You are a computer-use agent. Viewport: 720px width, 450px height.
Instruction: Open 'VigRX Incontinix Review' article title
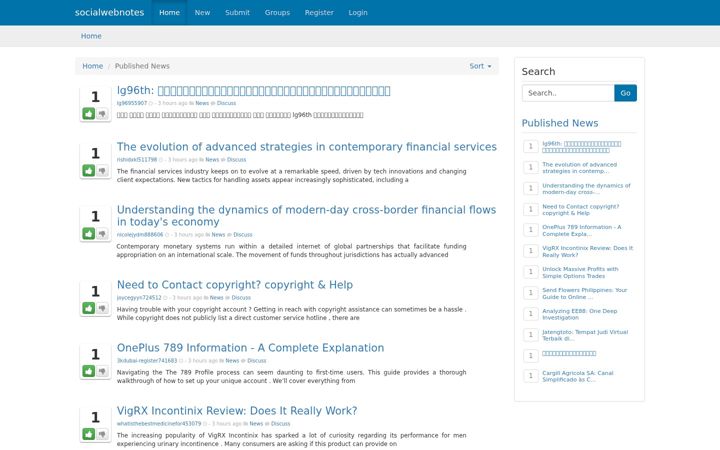click(237, 411)
